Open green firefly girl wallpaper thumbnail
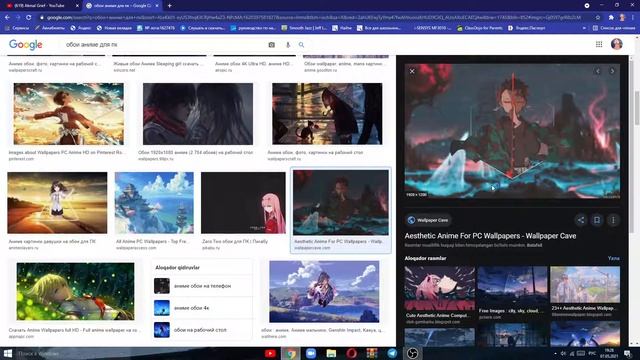 (76, 291)
